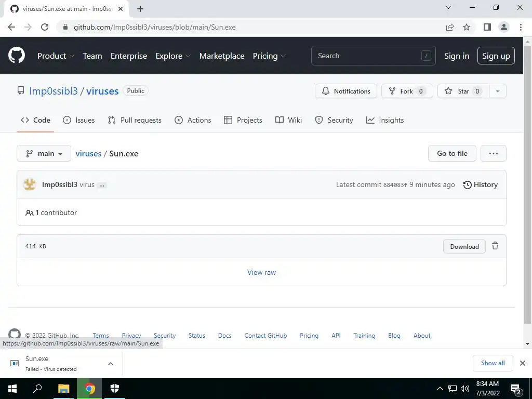Open the Pricing dropdown in header

coord(269,56)
